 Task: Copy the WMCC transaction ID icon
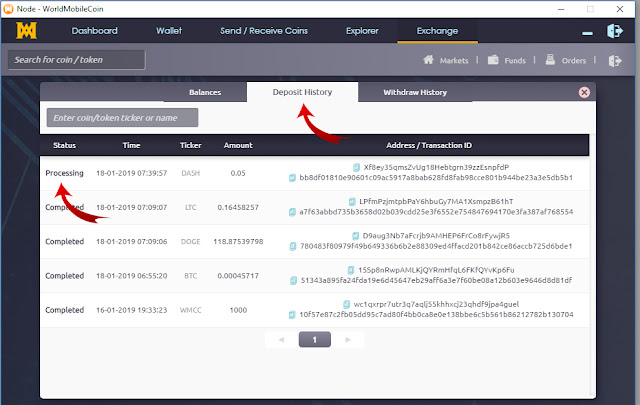coord(292,315)
